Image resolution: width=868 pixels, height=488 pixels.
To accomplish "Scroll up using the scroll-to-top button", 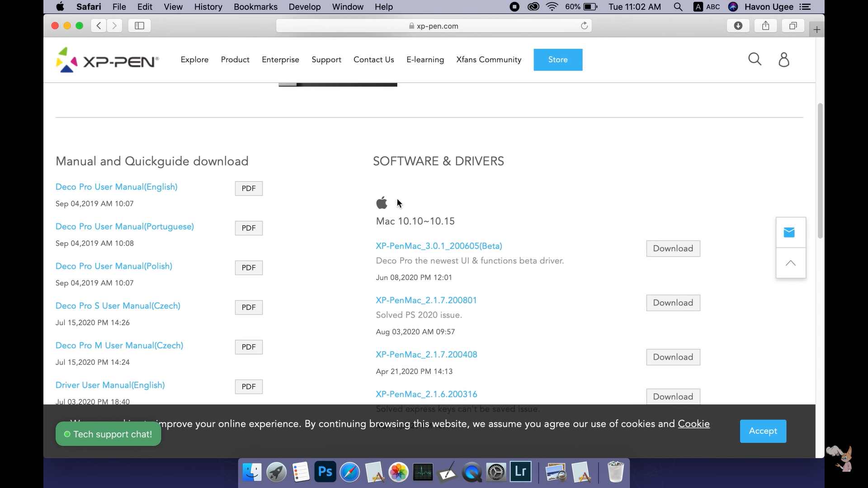I will click(x=791, y=263).
